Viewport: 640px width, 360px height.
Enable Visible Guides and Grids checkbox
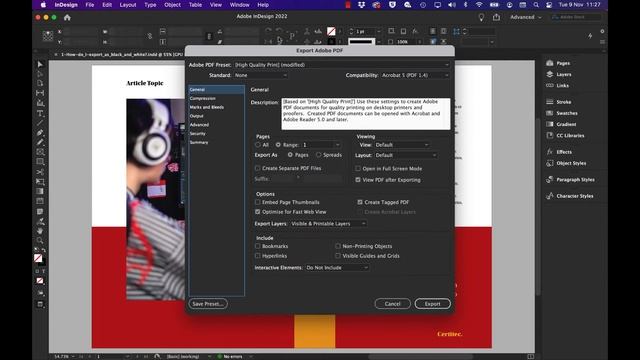[x=338, y=256]
